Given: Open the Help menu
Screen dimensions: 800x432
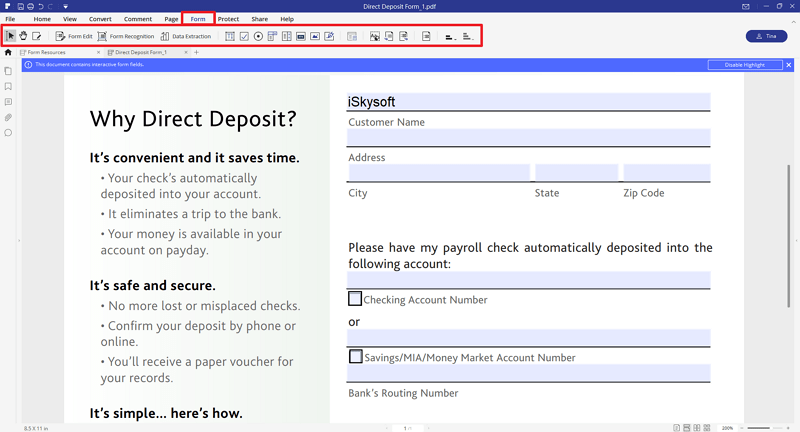Looking at the screenshot, I should tap(287, 19).
